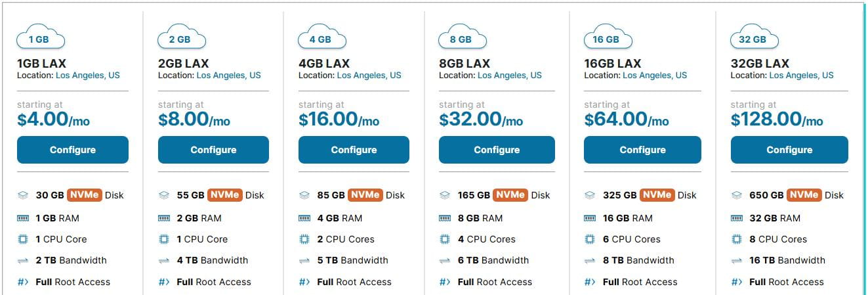Click the bandwidth arrows icon beside 6 TB
The width and height of the screenshot is (868, 295).
(x=445, y=261)
